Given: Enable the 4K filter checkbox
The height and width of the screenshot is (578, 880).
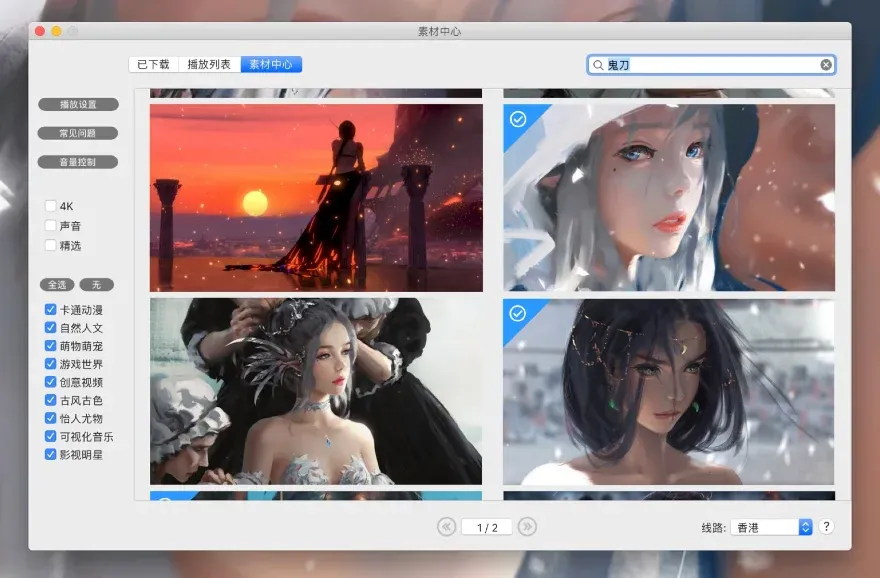Looking at the screenshot, I should click(51, 205).
